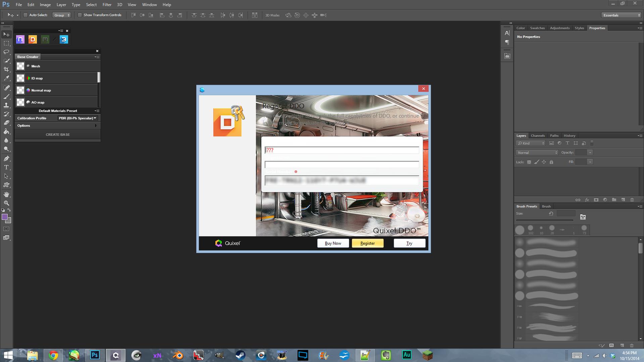Viewport: 644px width, 362px height.
Task: Select the Dodge tool
Action: (6, 149)
